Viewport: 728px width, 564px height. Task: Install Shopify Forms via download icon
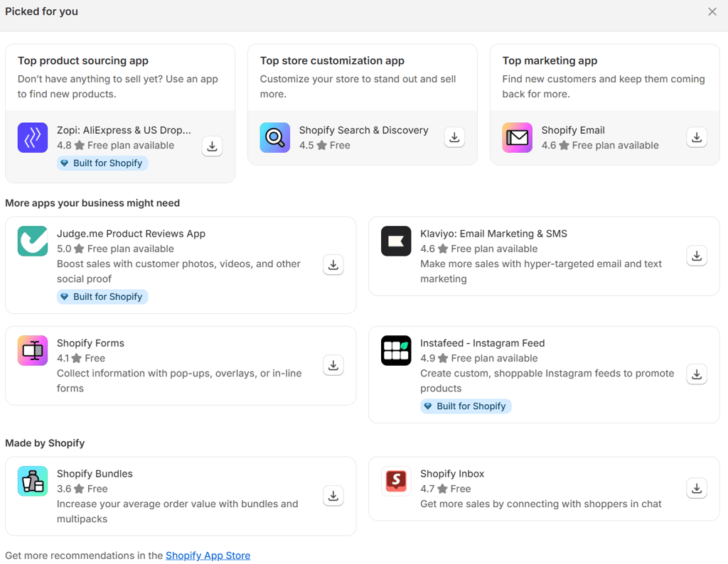pos(333,366)
